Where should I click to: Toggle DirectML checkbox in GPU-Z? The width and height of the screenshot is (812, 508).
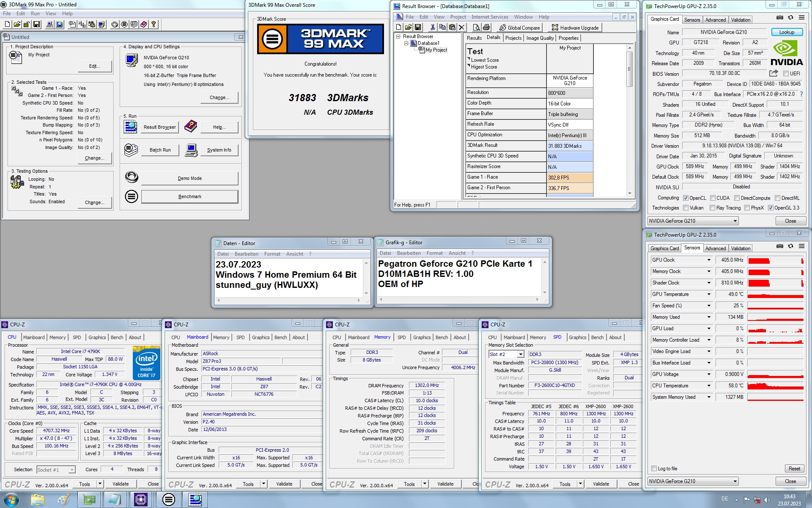tap(777, 198)
